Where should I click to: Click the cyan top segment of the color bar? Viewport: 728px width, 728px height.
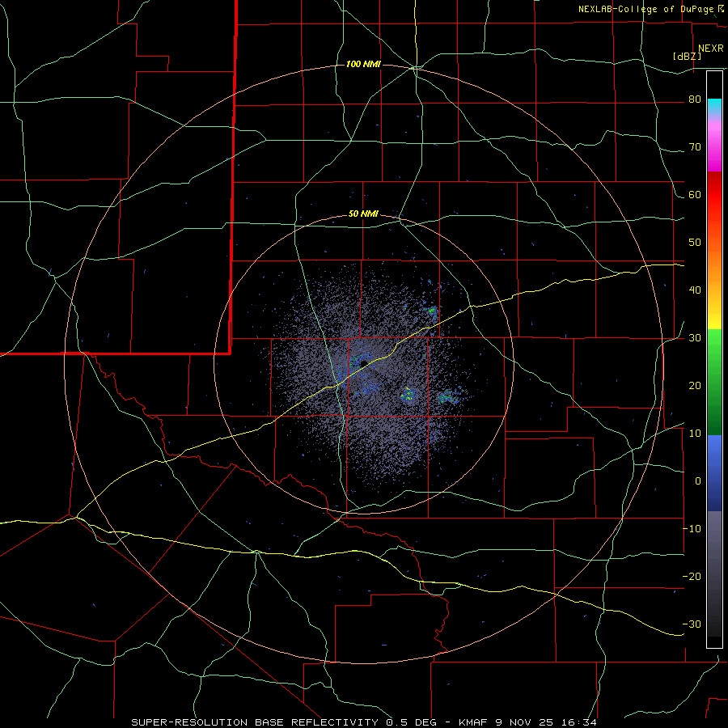click(x=714, y=107)
